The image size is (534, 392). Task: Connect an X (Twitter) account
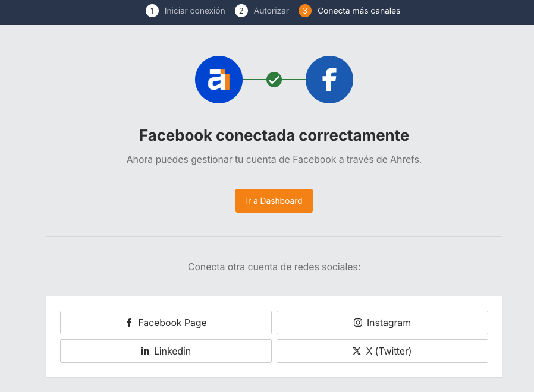point(382,351)
